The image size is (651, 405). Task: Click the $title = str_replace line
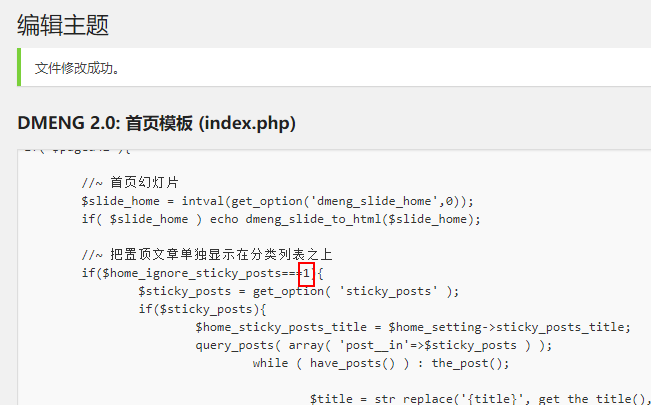[x=480, y=399]
